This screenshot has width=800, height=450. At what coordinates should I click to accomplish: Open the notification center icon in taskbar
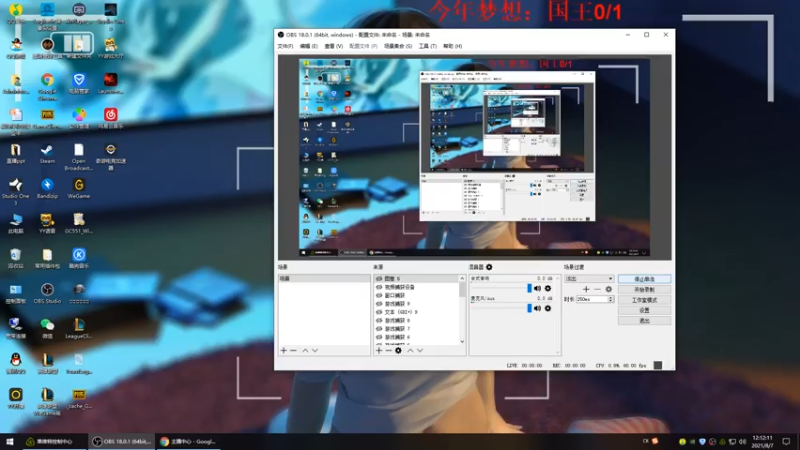[x=786, y=441]
